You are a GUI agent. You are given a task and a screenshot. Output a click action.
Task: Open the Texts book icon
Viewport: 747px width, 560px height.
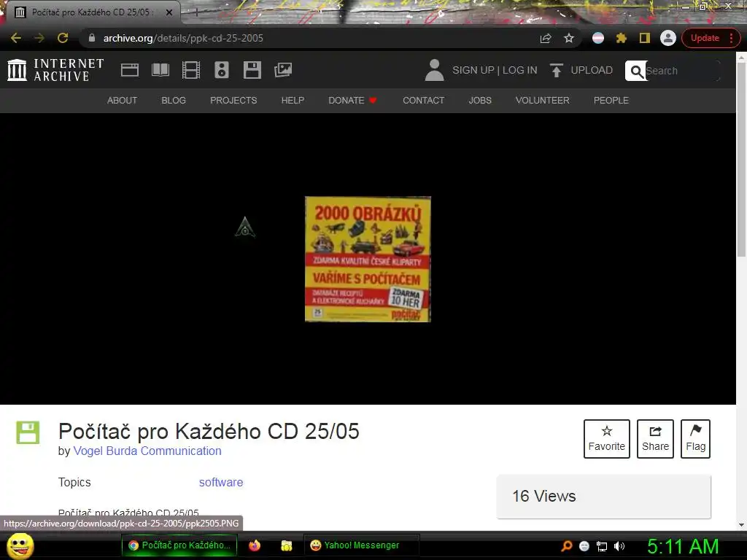(x=160, y=70)
